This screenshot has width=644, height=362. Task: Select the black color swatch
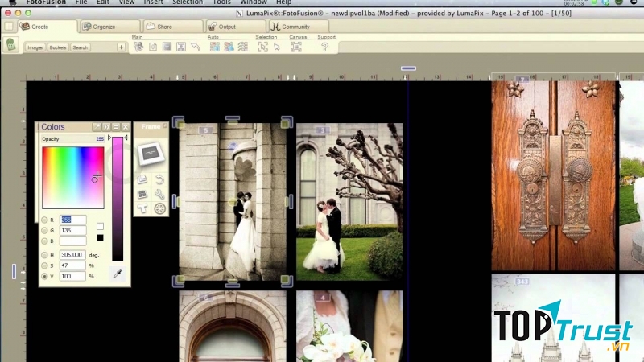point(100,238)
